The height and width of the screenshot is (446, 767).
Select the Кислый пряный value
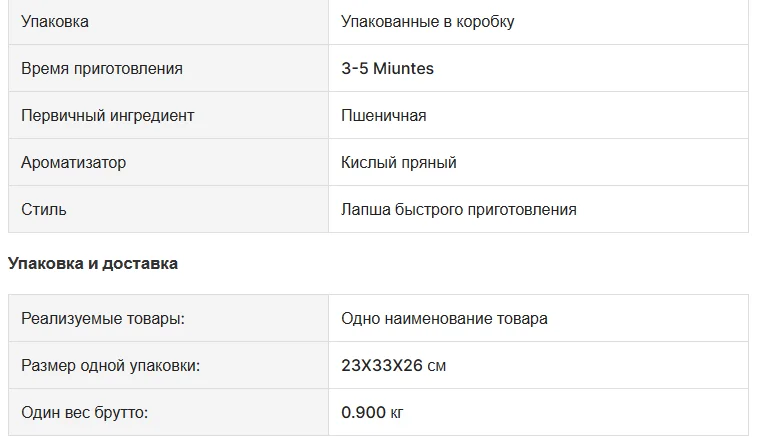click(399, 162)
